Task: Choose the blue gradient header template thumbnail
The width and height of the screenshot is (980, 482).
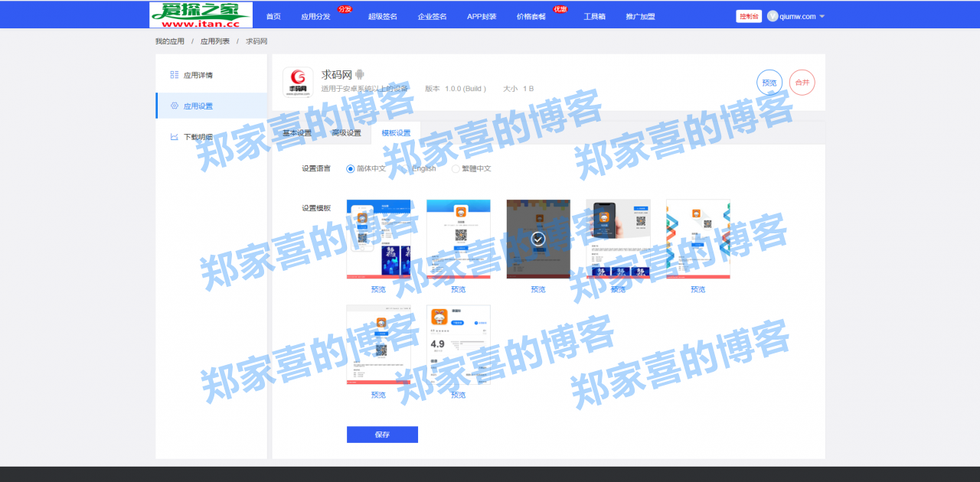Action: tap(458, 239)
